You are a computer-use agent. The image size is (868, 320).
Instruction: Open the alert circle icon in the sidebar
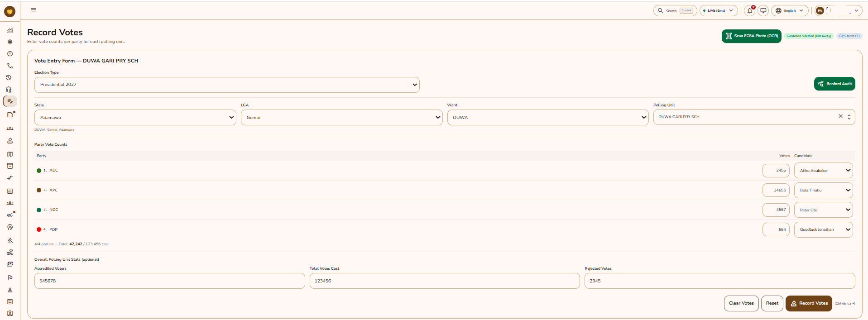tap(10, 54)
